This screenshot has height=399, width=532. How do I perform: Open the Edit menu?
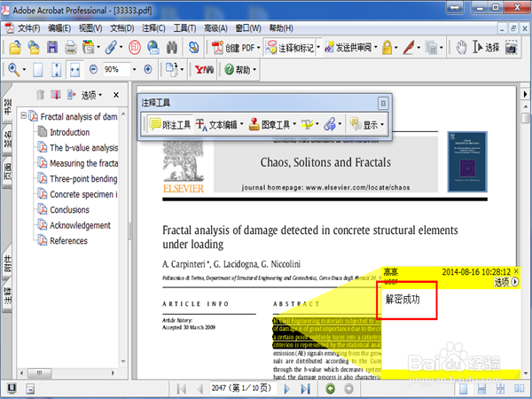(59, 28)
